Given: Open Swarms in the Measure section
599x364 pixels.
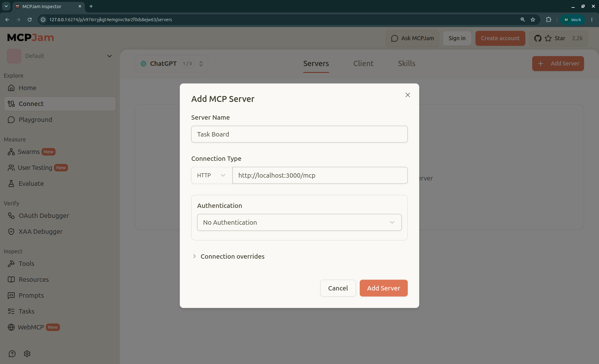Looking at the screenshot, I should (60, 152).
